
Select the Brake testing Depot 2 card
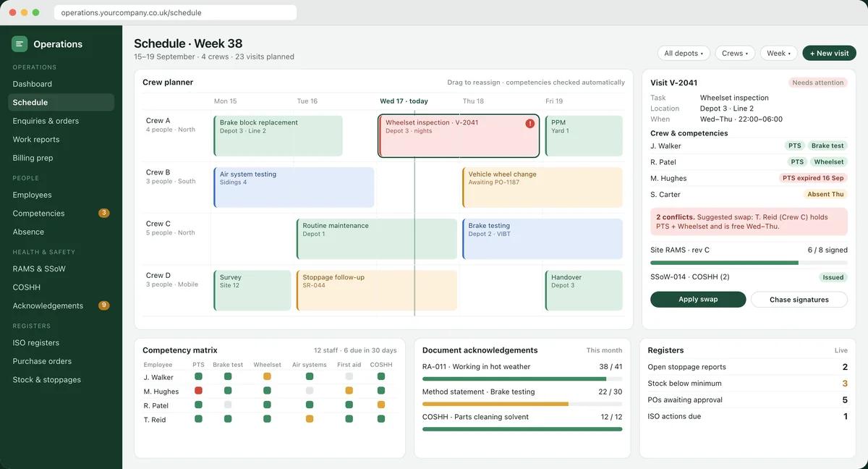(x=542, y=239)
